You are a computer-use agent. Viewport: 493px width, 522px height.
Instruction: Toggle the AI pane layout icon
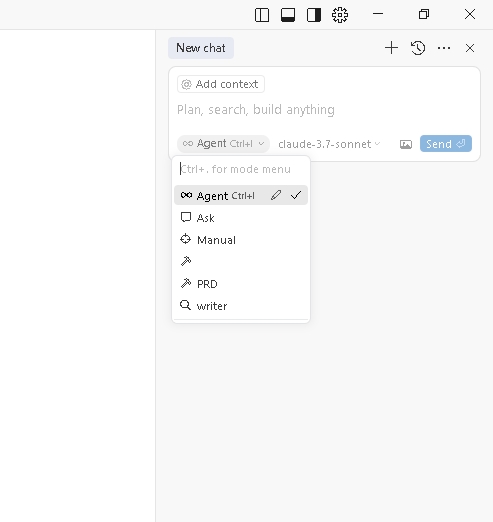pos(314,15)
